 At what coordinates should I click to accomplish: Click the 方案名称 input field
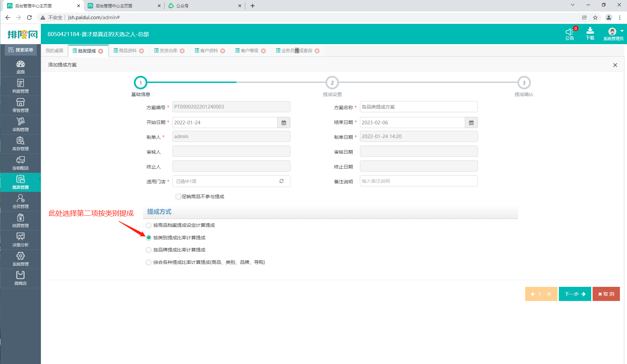click(419, 107)
